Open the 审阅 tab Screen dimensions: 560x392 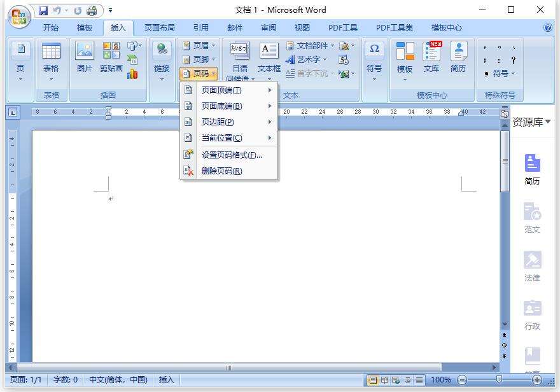(x=268, y=27)
